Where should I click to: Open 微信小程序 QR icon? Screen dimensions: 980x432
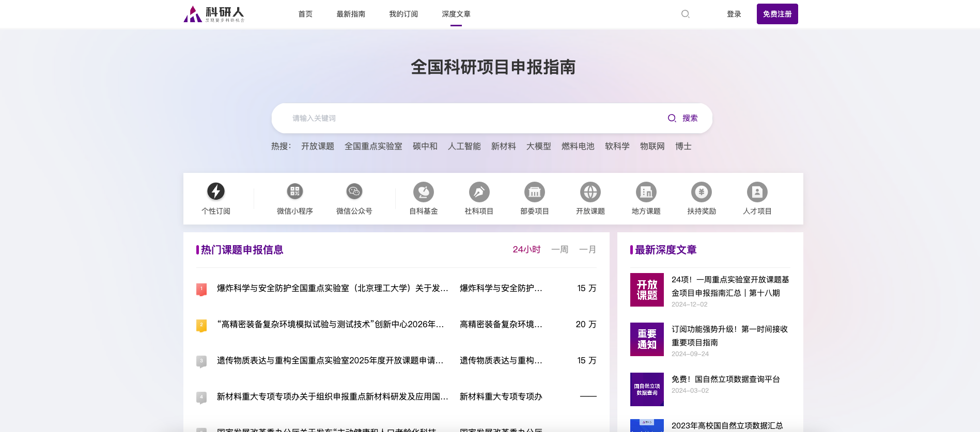tap(295, 191)
